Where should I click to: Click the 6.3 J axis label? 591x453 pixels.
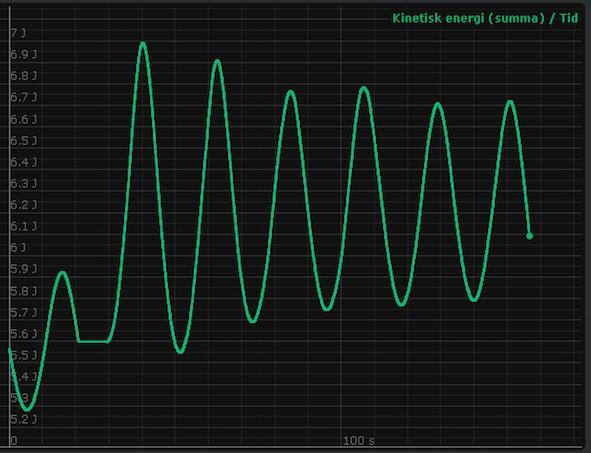[24, 184]
